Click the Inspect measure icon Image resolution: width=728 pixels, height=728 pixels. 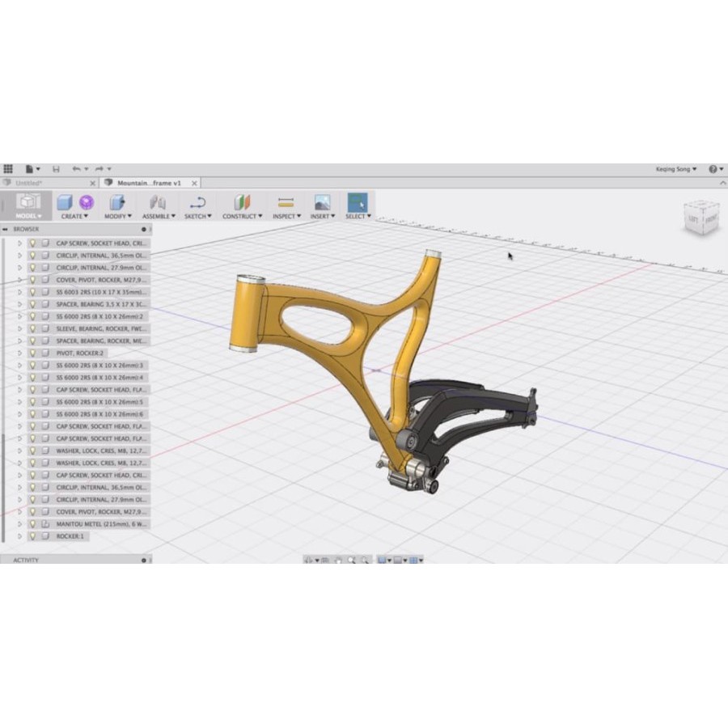click(x=285, y=202)
